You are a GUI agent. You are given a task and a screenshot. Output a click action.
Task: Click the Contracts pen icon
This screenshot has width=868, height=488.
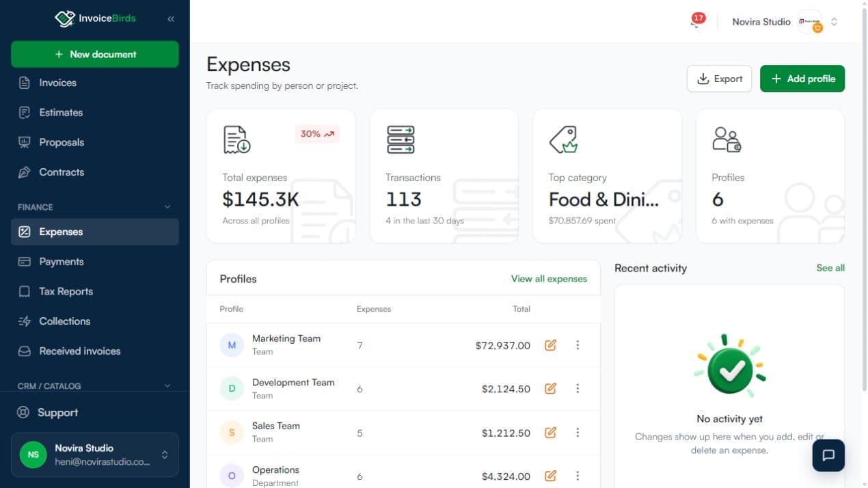[25, 172]
